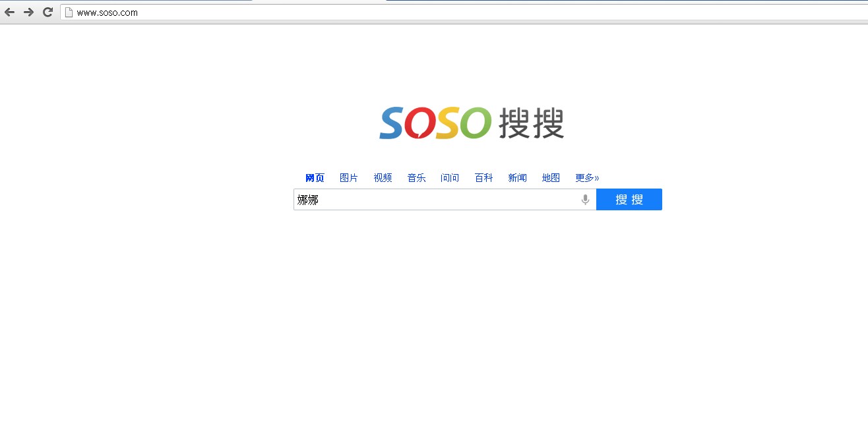Click the page icon in address bar
Image resolution: width=868 pixels, height=445 pixels.
click(x=68, y=13)
